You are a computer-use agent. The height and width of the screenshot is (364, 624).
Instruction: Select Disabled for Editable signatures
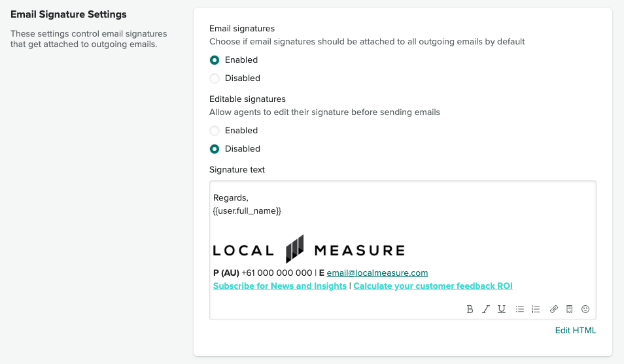[215, 149]
